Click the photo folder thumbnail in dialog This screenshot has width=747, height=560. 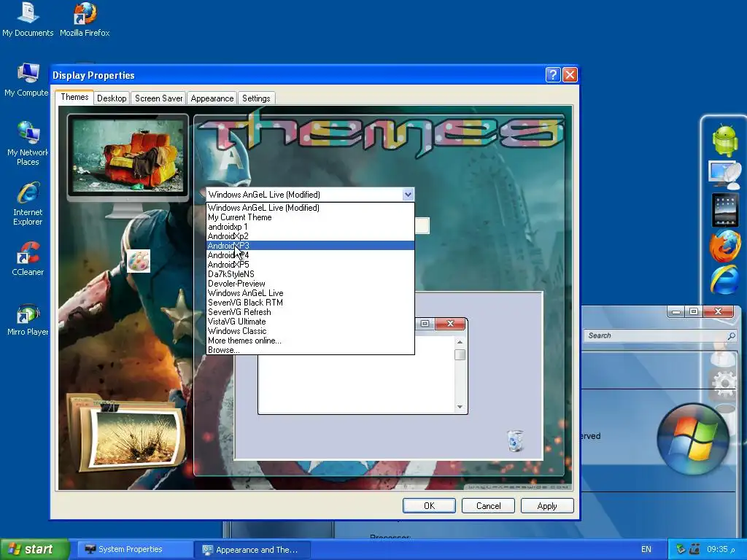[126, 433]
